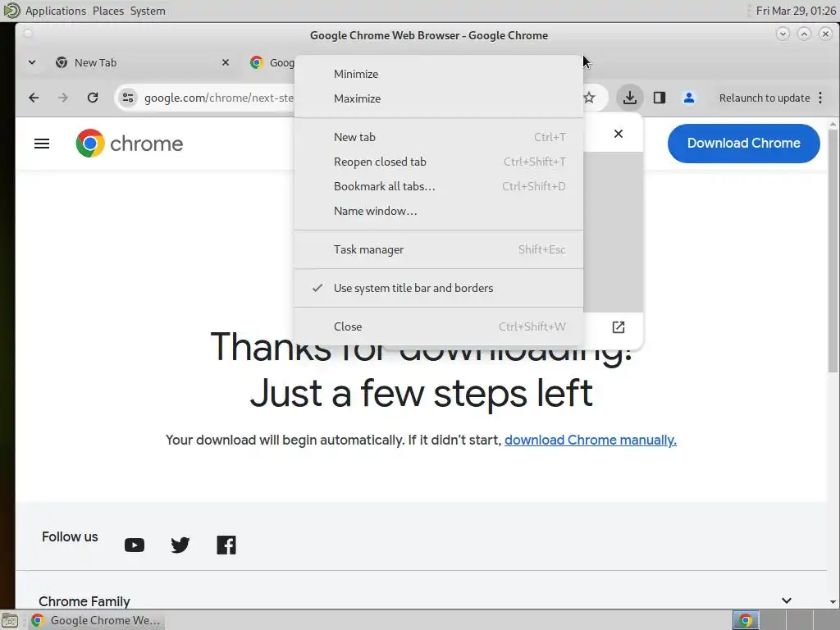840x630 pixels.
Task: Open Chrome three-dot menu
Action: point(820,98)
